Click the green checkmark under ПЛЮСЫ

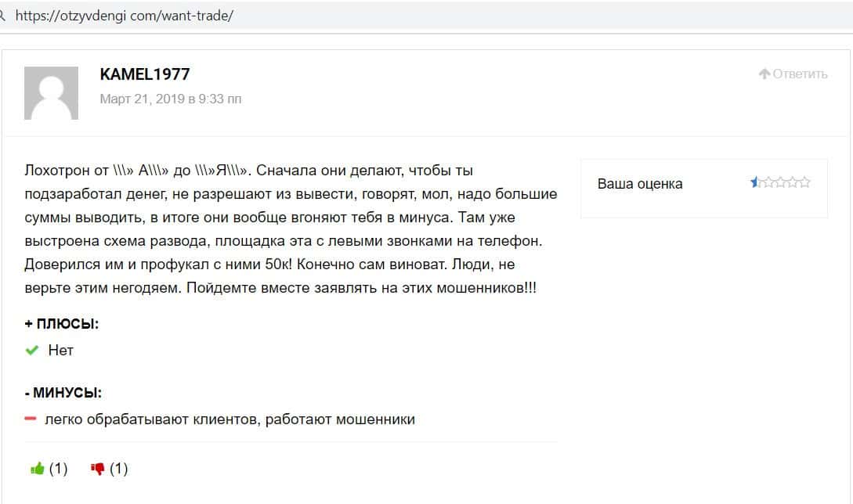(x=32, y=351)
